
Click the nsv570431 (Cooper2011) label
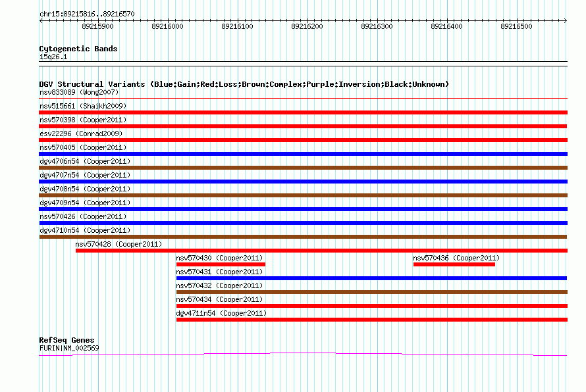219,272
